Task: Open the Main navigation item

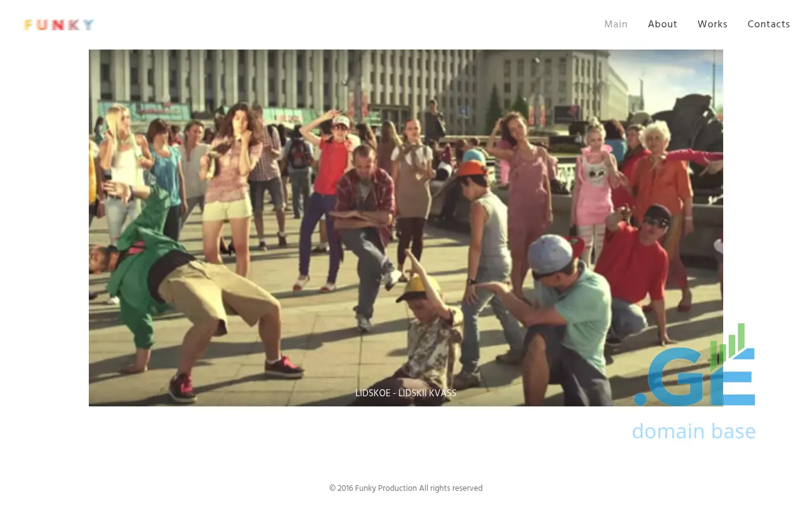Action: [x=615, y=24]
